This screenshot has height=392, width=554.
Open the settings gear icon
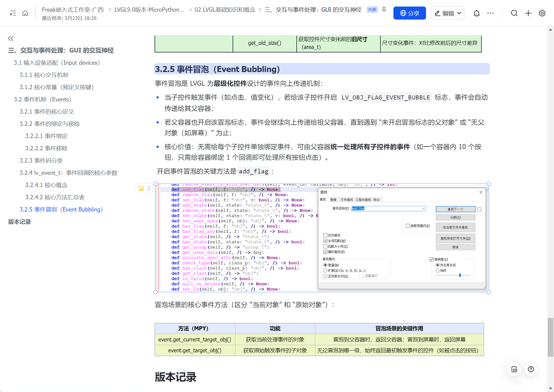pyautogui.click(x=542, y=13)
